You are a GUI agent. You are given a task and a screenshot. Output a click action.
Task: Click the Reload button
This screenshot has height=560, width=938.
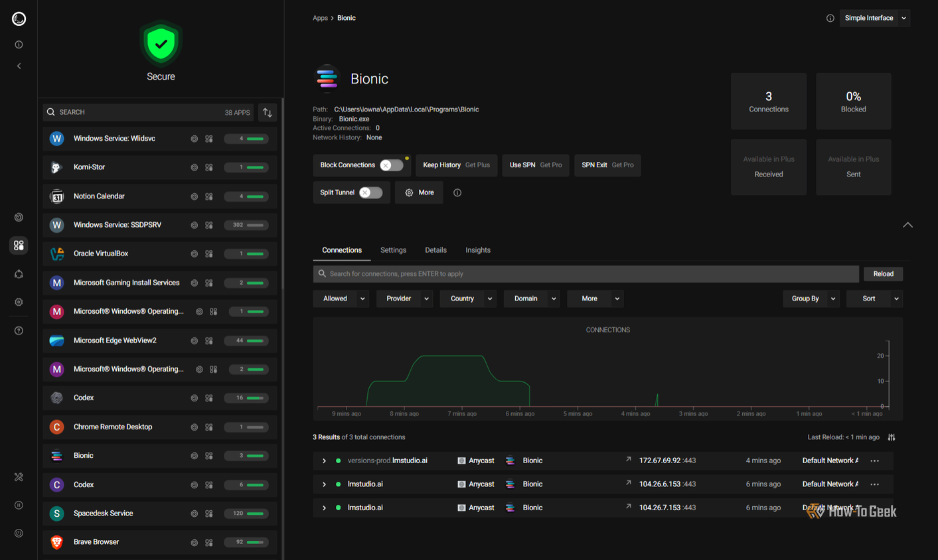coord(883,274)
